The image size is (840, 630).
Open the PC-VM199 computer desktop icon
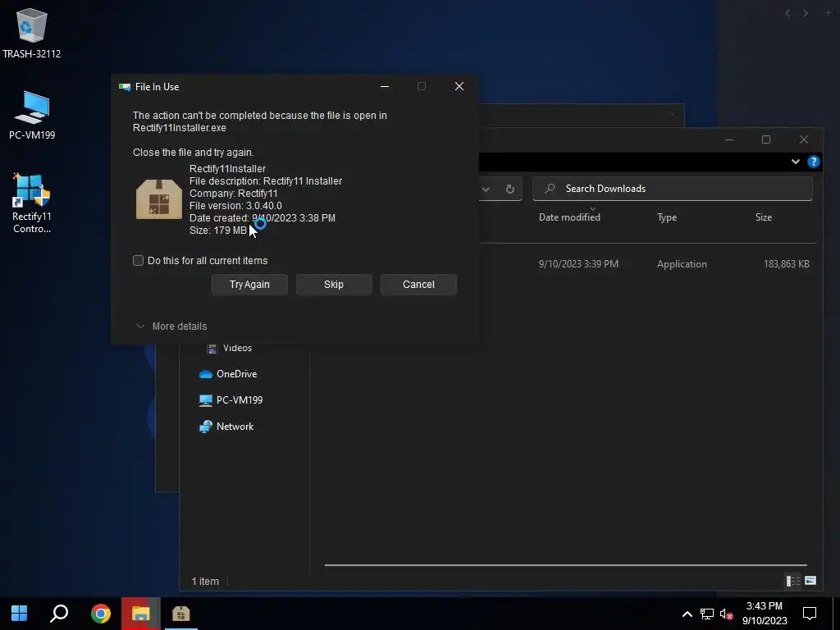click(32, 115)
